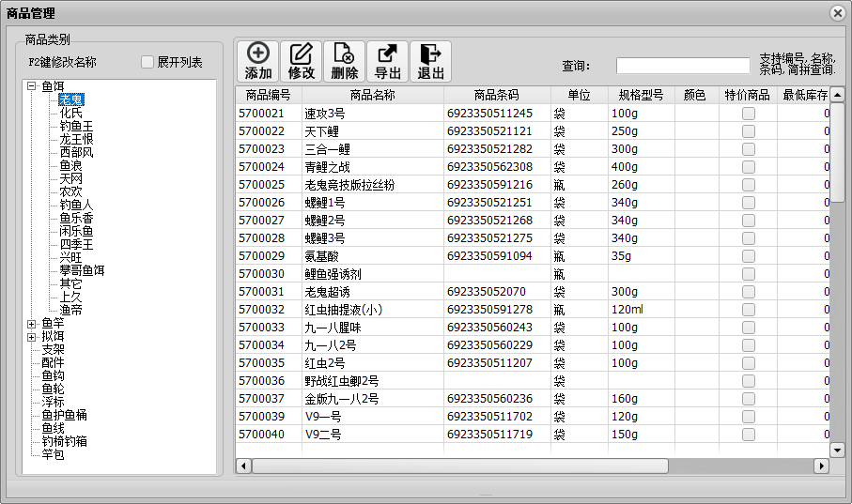Enable the 展开列表 checkbox
The height and width of the screenshot is (504, 852).
[x=147, y=62]
